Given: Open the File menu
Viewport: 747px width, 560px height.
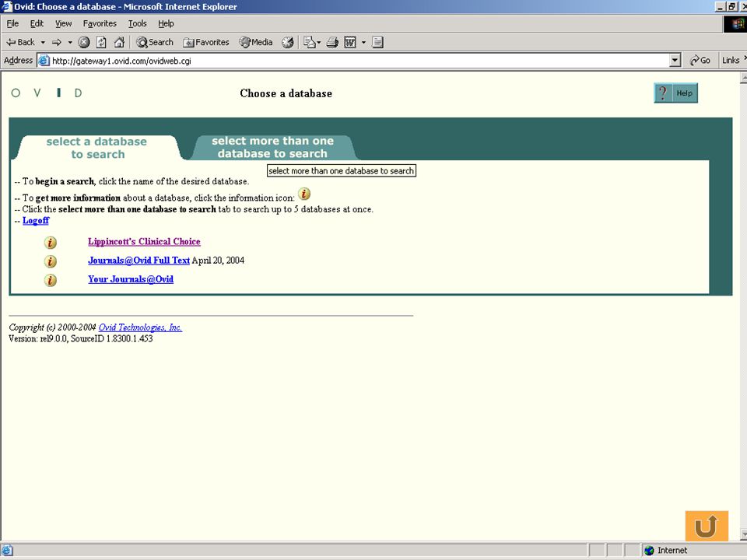Looking at the screenshot, I should click(12, 23).
